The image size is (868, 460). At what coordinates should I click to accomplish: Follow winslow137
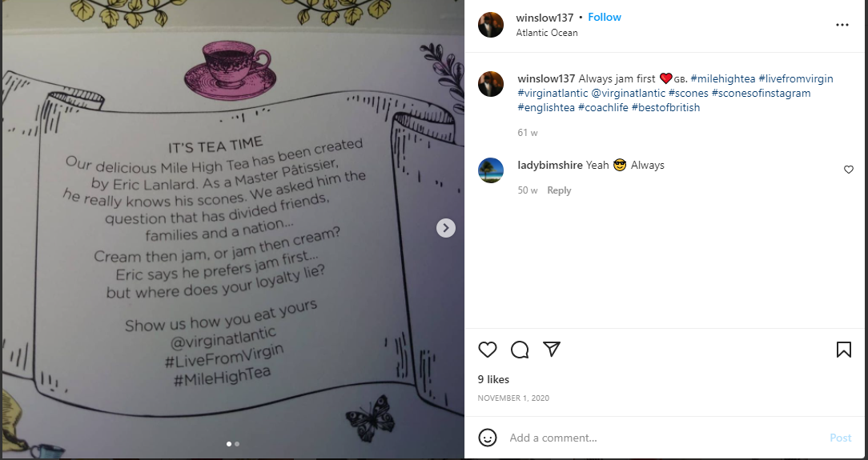click(605, 17)
